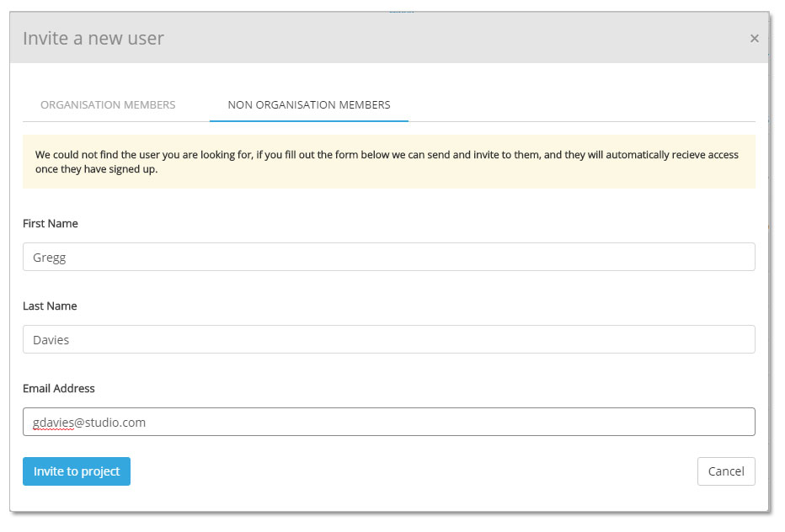Close the Invite a new user dialog

[754, 39]
